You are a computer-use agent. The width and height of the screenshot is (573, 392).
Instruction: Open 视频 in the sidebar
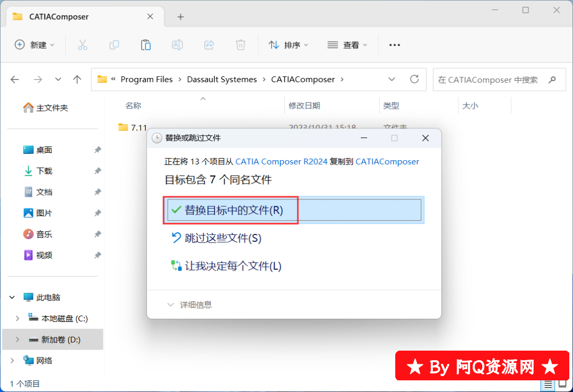(x=38, y=255)
